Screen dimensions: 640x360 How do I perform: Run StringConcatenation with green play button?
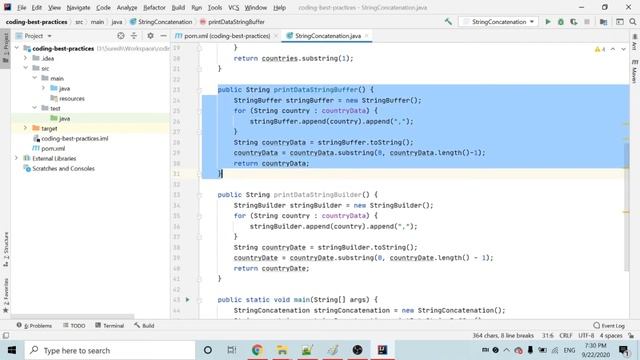(548, 22)
